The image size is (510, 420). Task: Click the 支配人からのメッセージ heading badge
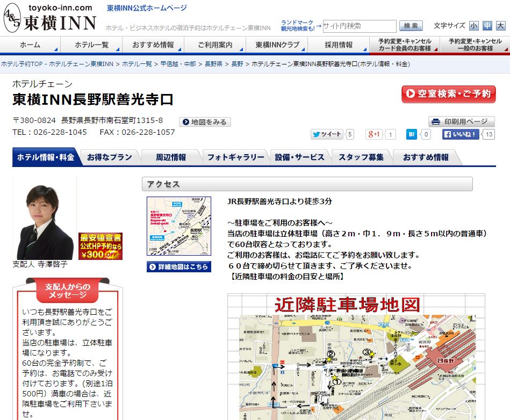click(68, 291)
